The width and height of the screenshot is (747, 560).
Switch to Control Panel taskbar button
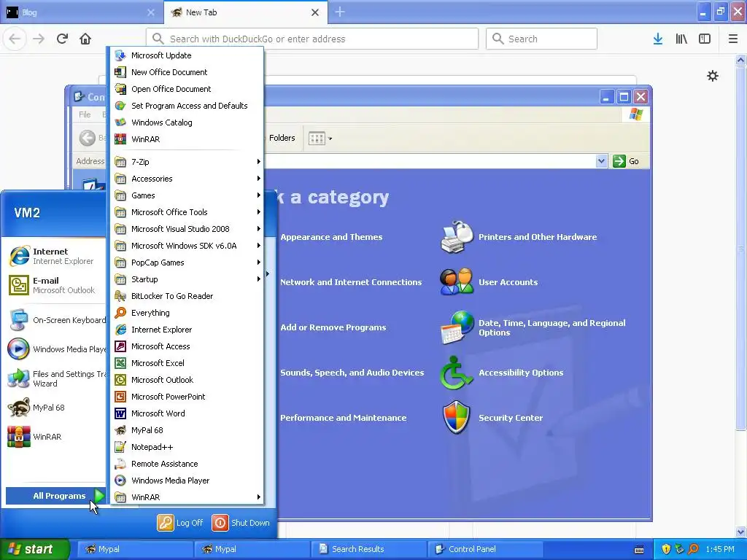[485, 549]
